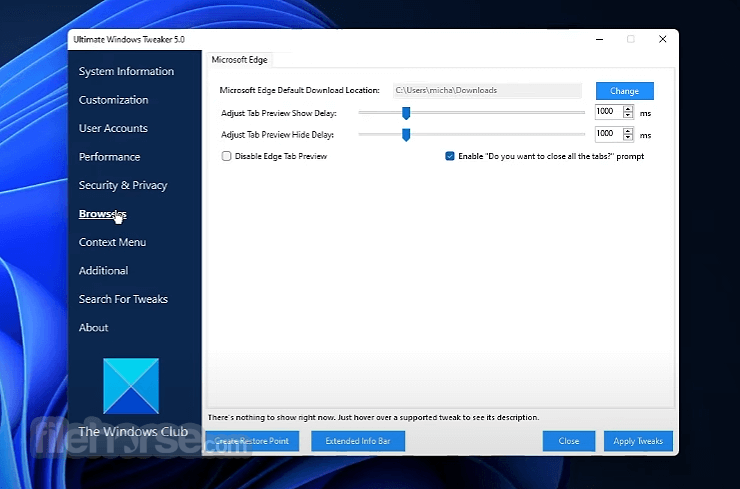
Task: Go to the Additional tweaks section
Action: [103, 270]
